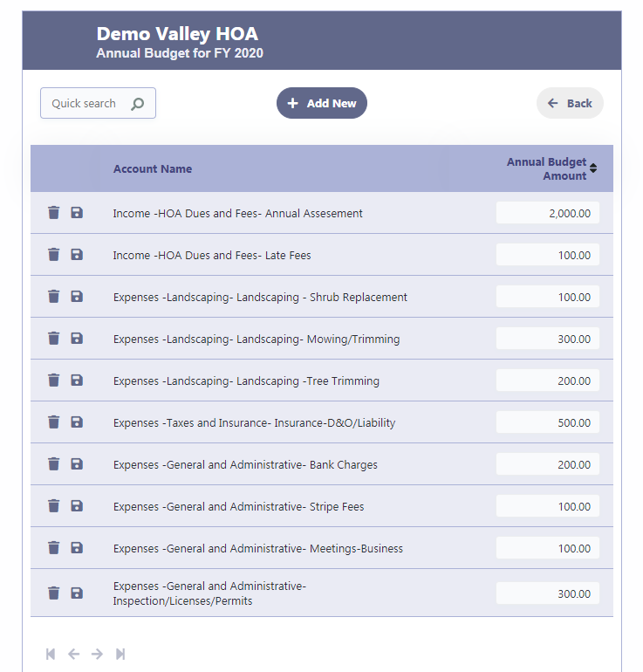Click the Account Name column header

tap(153, 168)
